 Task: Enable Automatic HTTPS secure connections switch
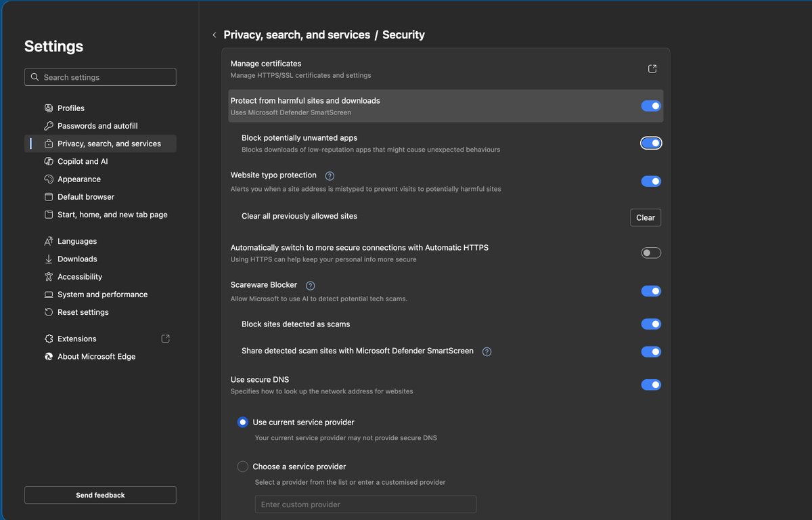pos(651,253)
